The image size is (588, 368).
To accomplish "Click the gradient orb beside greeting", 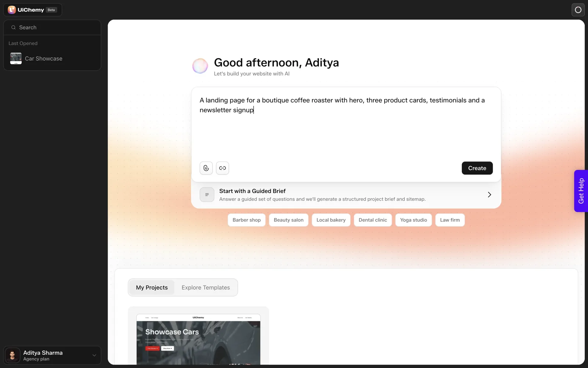I will [200, 66].
